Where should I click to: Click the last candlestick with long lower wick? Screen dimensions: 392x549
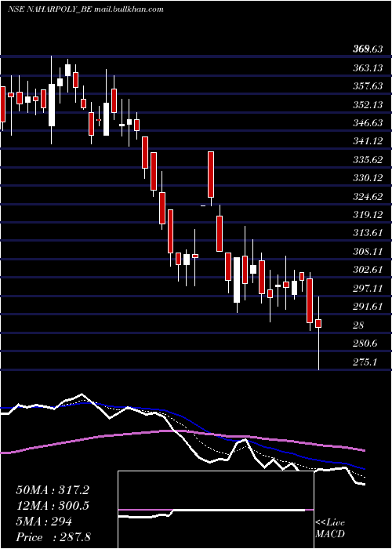pos(318,333)
